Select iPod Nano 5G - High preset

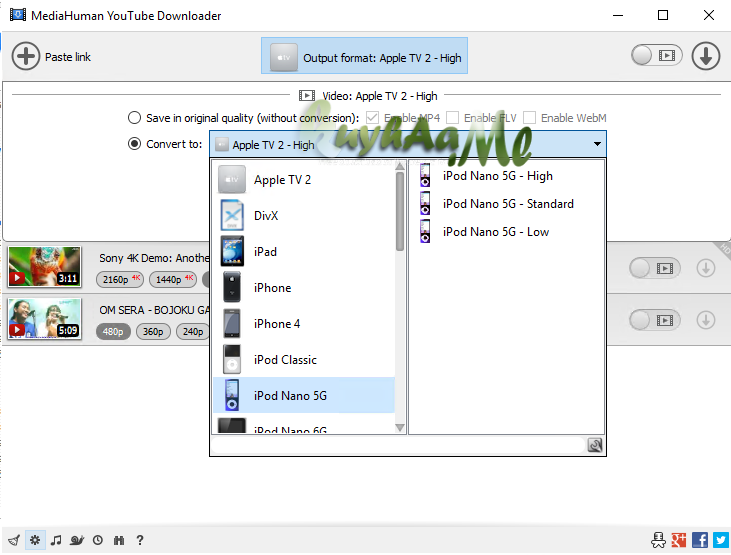506,175
